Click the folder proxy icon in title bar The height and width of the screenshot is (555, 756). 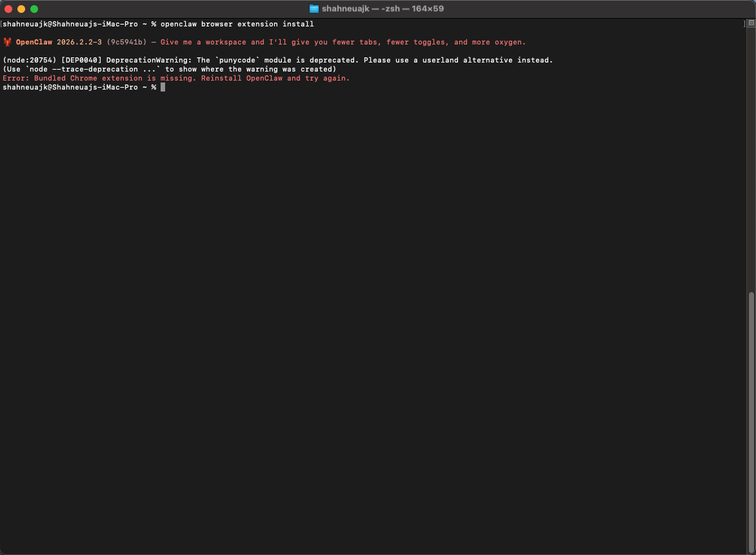pyautogui.click(x=314, y=8)
